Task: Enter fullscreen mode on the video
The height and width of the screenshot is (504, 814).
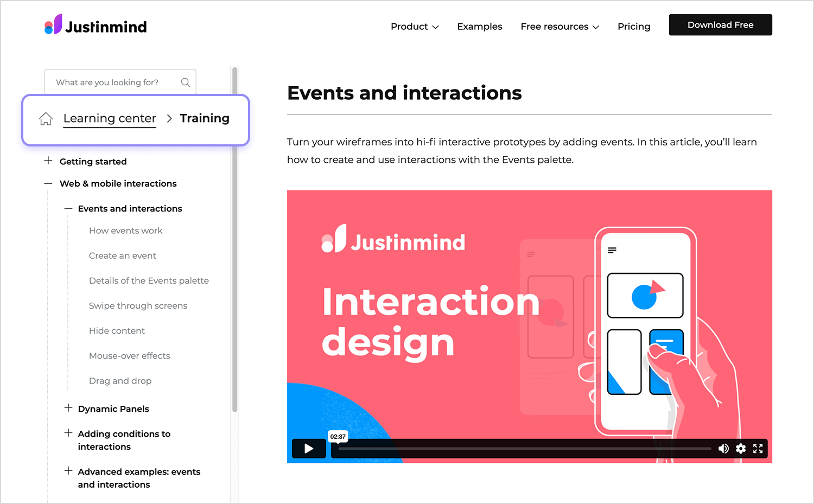Action: coord(758,449)
